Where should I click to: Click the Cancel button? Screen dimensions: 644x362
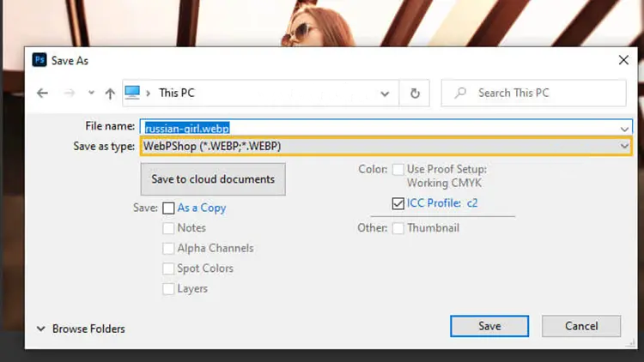pos(581,326)
